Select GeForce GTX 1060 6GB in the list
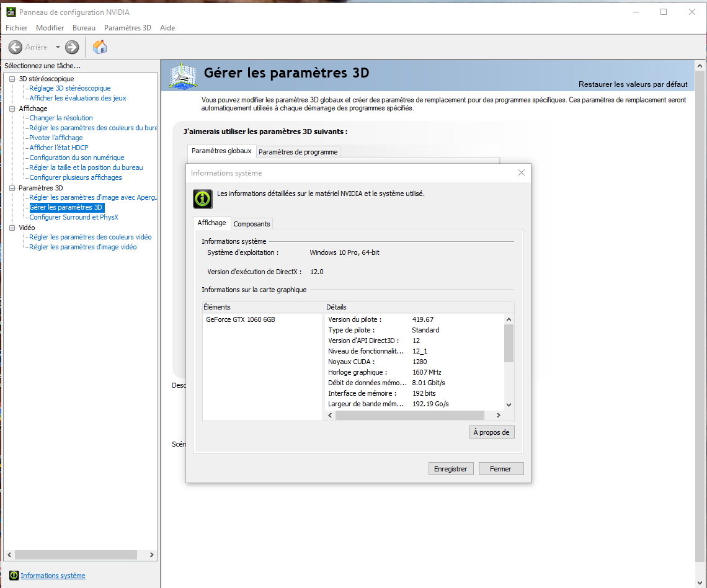 241,319
